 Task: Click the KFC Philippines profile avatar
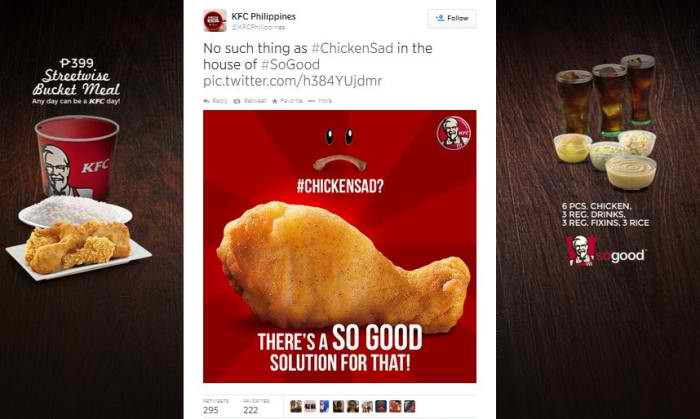coord(215,21)
